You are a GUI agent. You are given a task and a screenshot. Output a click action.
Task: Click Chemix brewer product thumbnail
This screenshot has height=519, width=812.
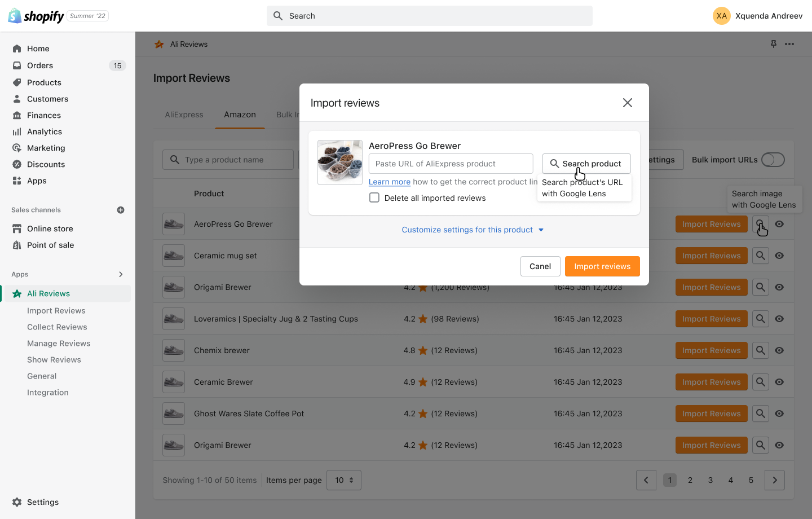(174, 350)
